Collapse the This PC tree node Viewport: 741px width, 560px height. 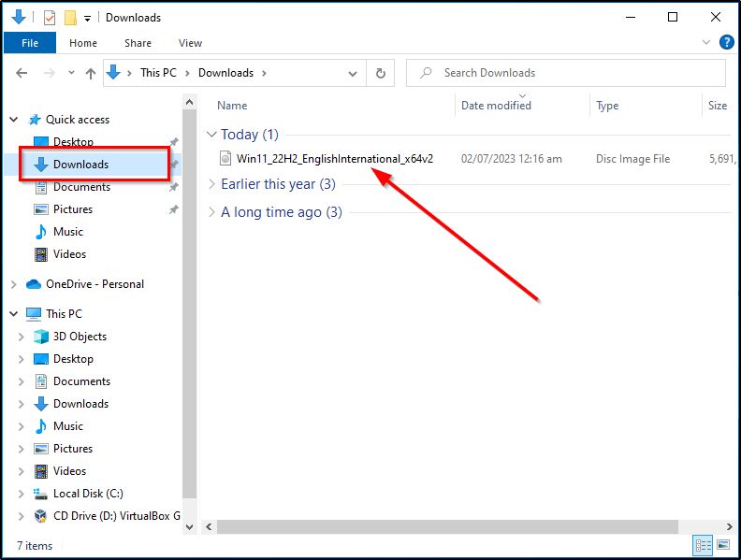pyautogui.click(x=14, y=313)
